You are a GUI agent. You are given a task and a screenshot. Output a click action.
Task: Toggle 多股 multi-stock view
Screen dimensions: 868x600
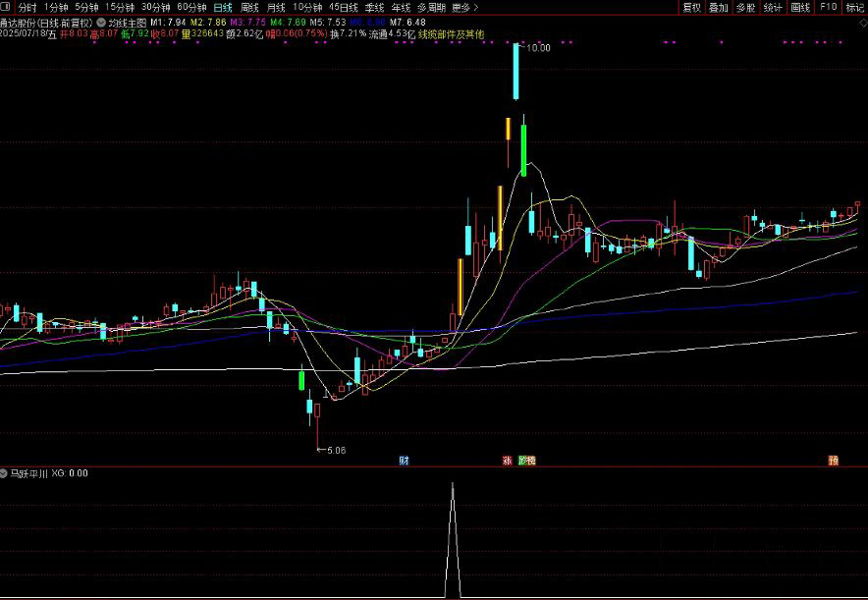tap(746, 7)
